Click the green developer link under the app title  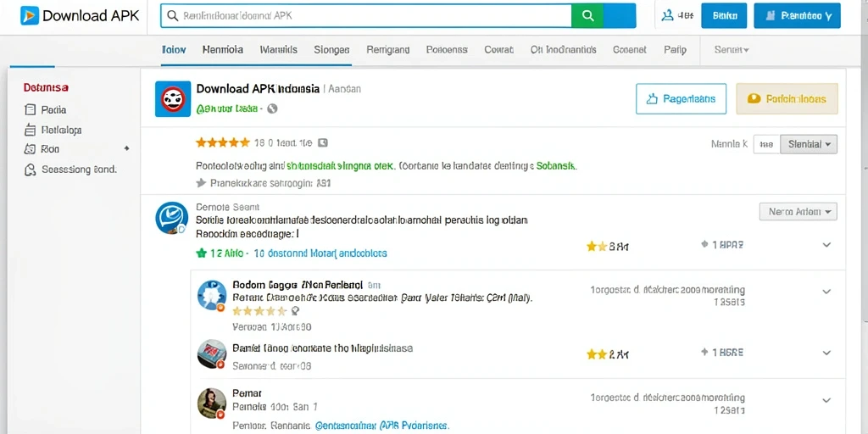(x=227, y=109)
